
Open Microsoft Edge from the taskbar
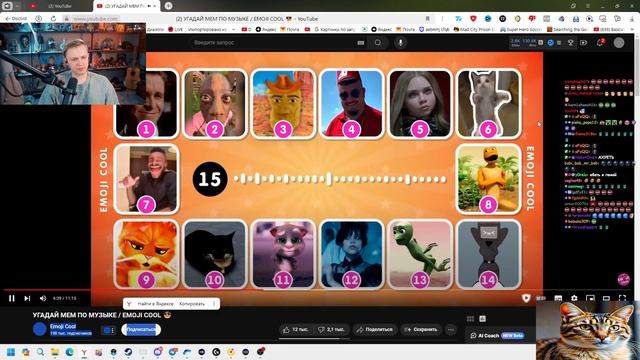[x=69, y=352]
